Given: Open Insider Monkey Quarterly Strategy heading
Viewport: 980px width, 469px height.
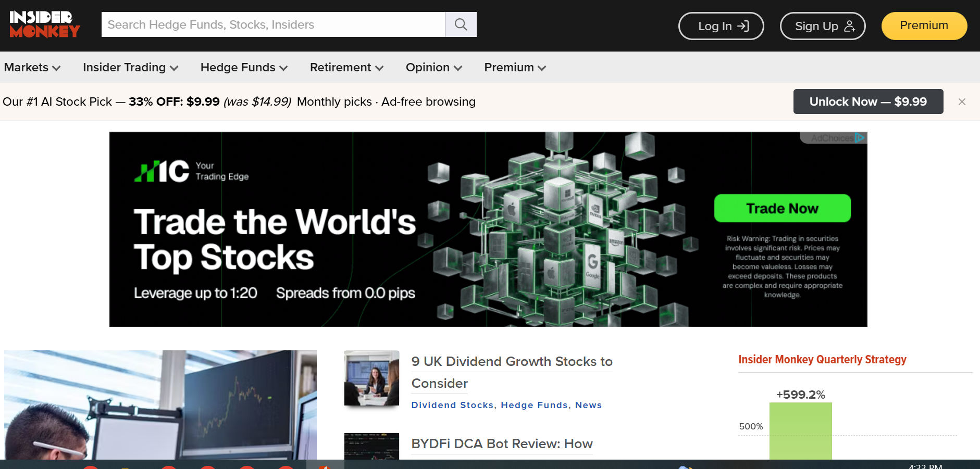Looking at the screenshot, I should (x=822, y=359).
